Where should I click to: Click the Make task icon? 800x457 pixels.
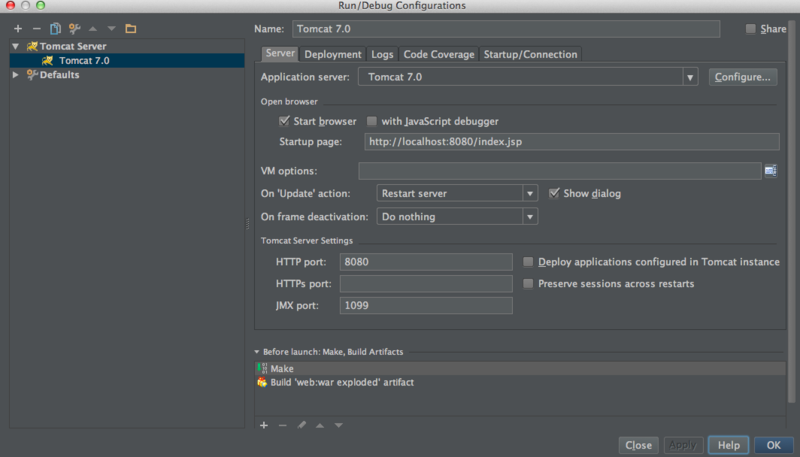pos(262,368)
